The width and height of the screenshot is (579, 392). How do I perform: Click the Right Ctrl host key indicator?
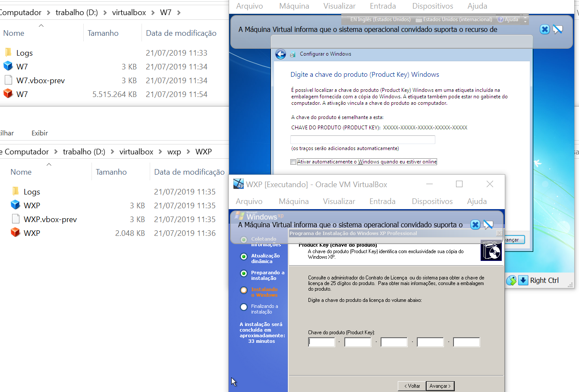(x=544, y=280)
